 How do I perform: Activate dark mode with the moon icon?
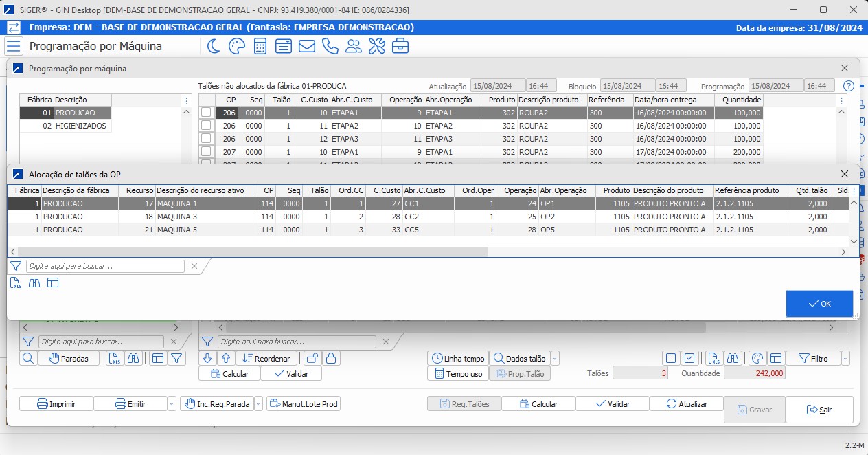[214, 47]
